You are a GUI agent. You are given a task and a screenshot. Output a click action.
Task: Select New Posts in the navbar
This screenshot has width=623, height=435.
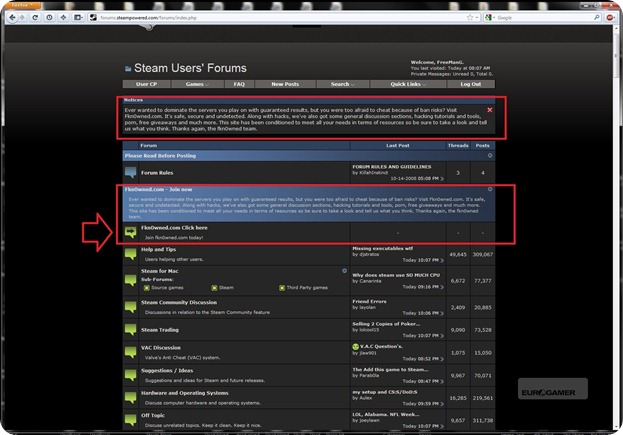285,84
